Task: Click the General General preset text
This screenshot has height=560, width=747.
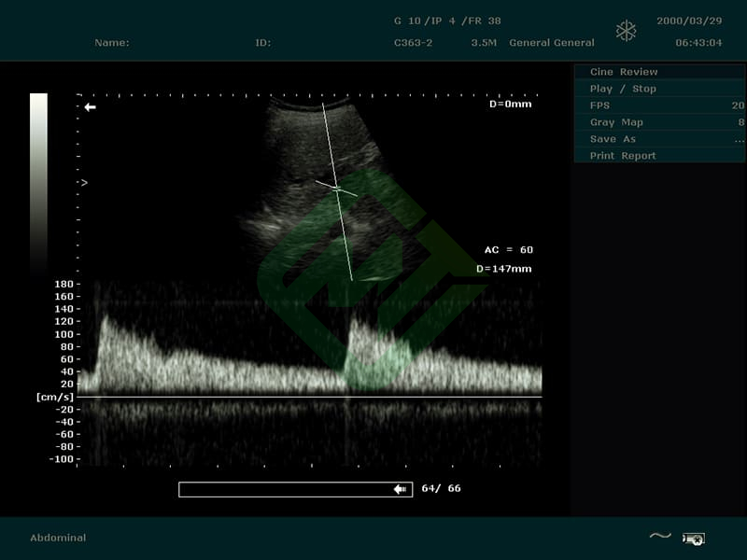Action: pyautogui.click(x=552, y=43)
